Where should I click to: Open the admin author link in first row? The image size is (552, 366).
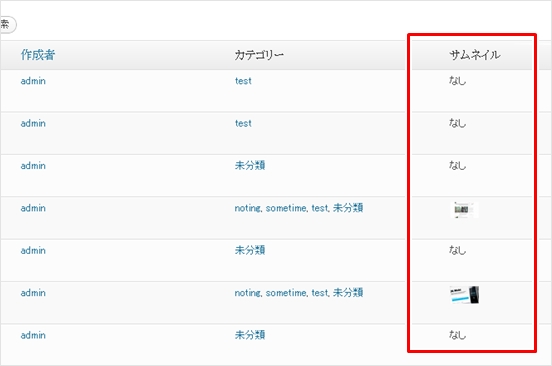click(x=33, y=81)
